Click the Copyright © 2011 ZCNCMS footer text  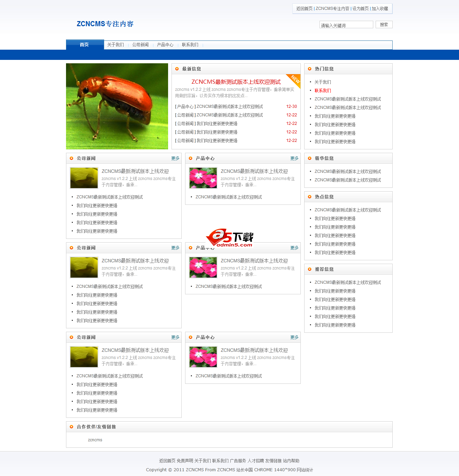click(175, 470)
